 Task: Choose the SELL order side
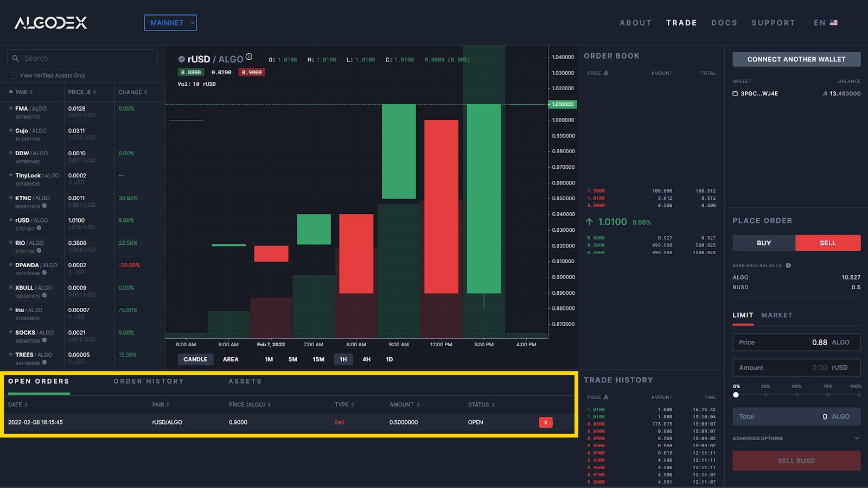[x=828, y=243]
